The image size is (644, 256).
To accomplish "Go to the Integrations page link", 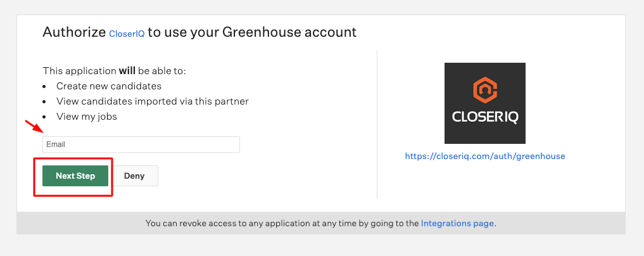I will (457, 224).
